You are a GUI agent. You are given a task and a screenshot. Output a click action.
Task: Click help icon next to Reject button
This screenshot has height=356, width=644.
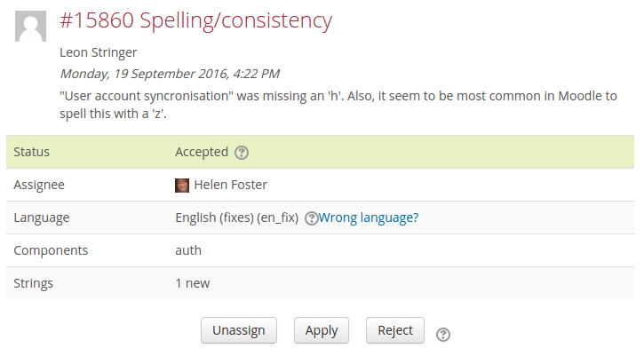443,334
